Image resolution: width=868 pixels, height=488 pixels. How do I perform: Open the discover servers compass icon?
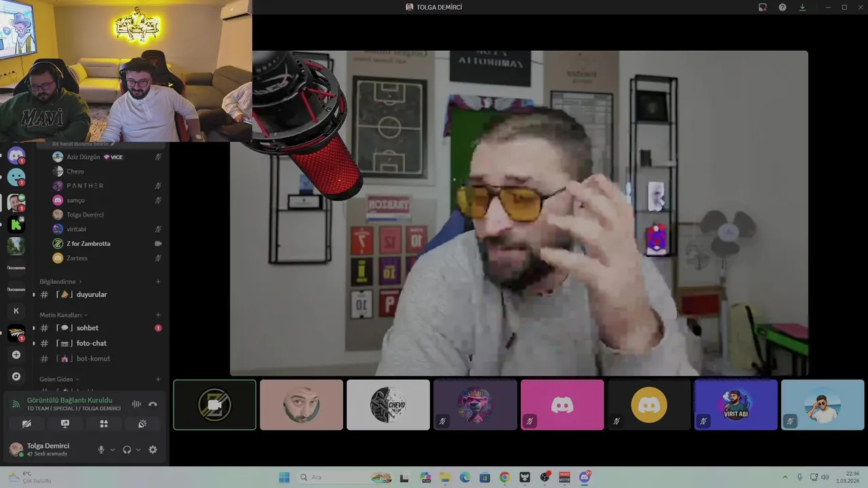(16, 376)
